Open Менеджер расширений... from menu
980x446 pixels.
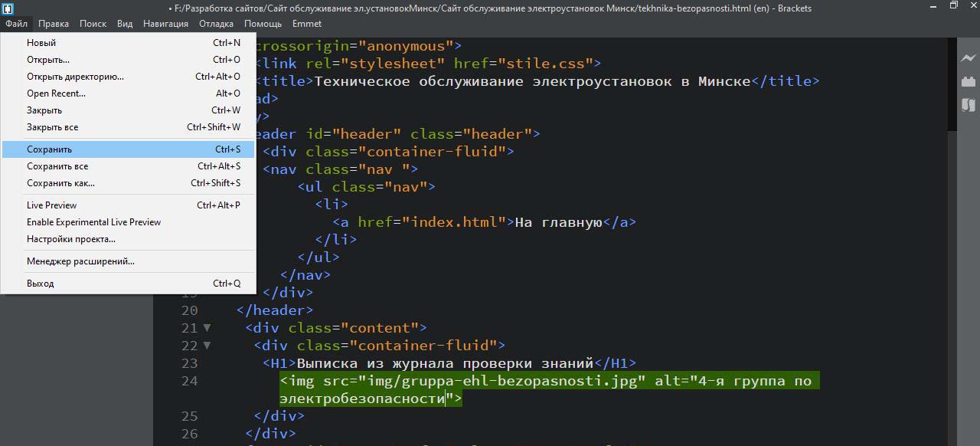[80, 261]
